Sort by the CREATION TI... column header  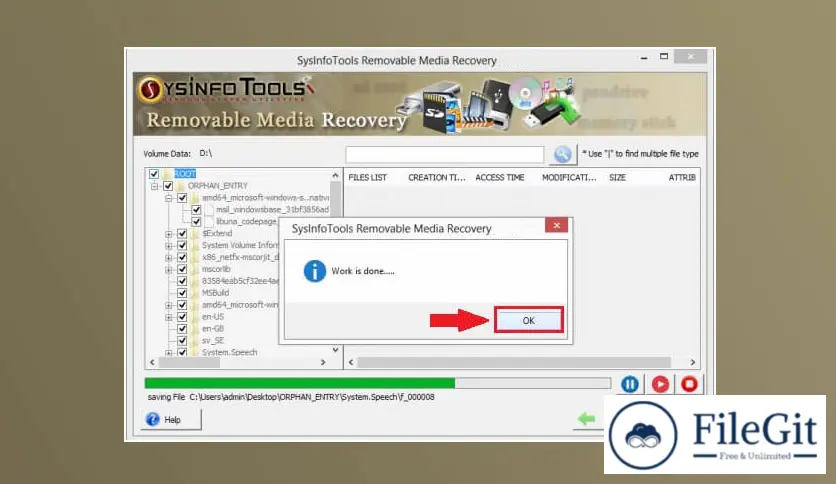click(437, 178)
